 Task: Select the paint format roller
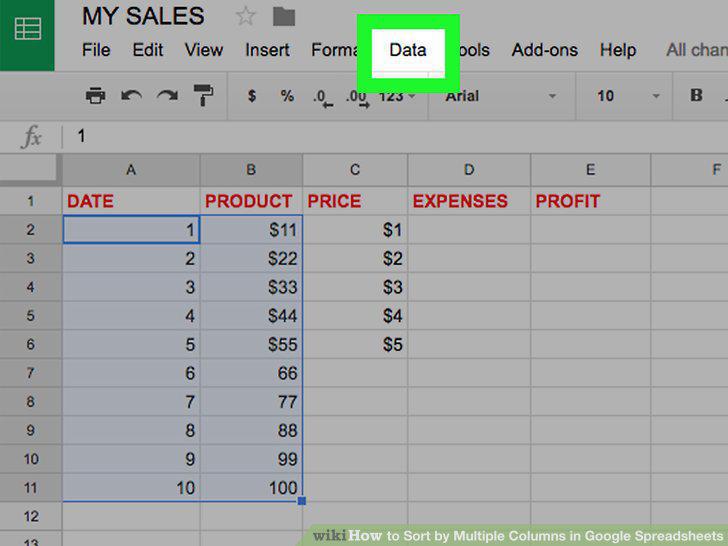point(203,95)
